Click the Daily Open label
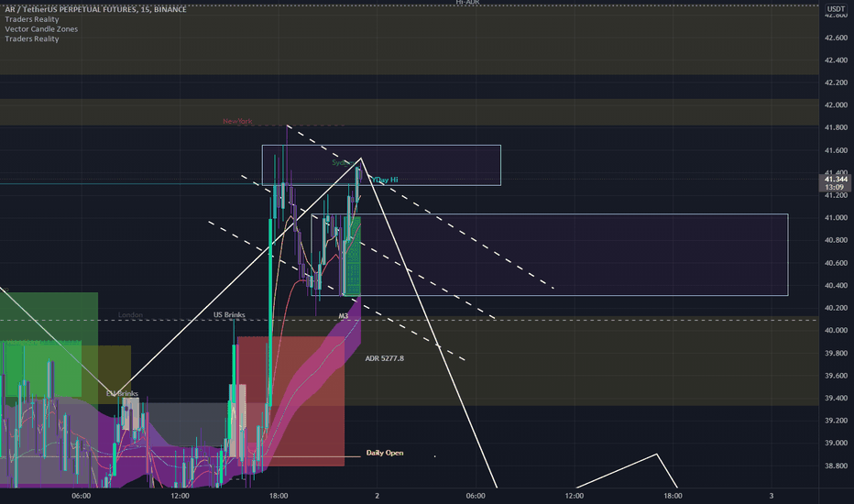854x504 pixels. (385, 453)
